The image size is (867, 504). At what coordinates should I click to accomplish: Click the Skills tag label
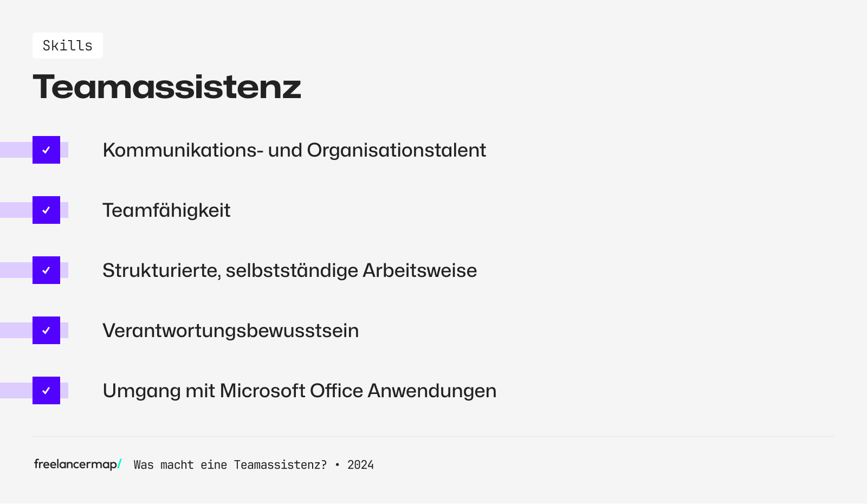(67, 46)
